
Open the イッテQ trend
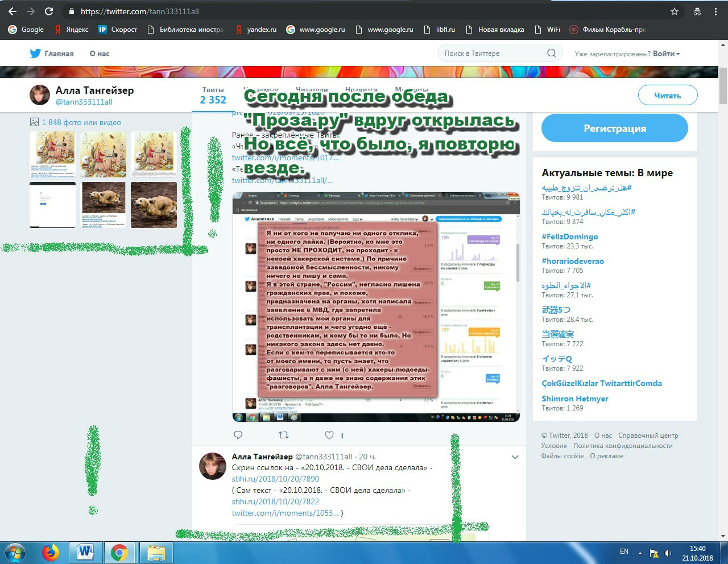click(557, 359)
